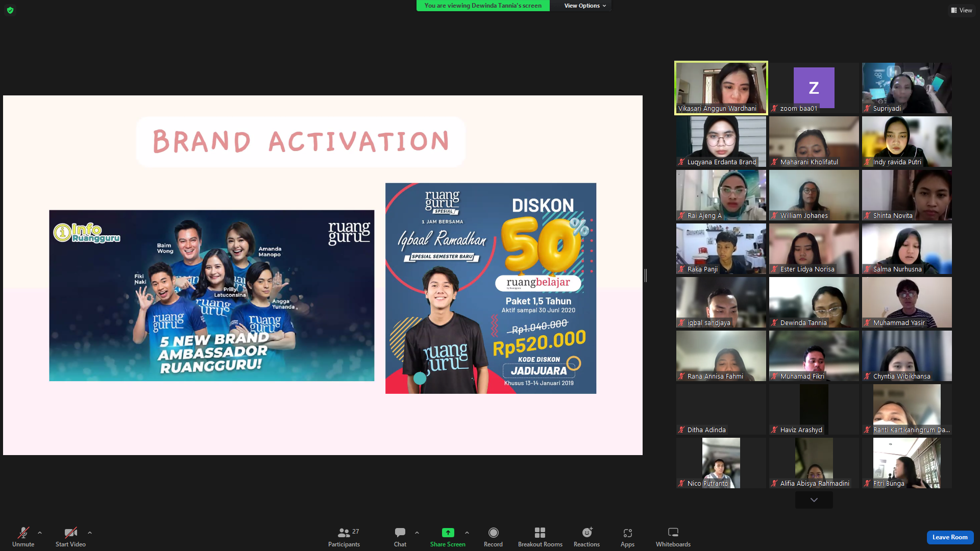Expand share options arrow beside Share Screen

[467, 533]
